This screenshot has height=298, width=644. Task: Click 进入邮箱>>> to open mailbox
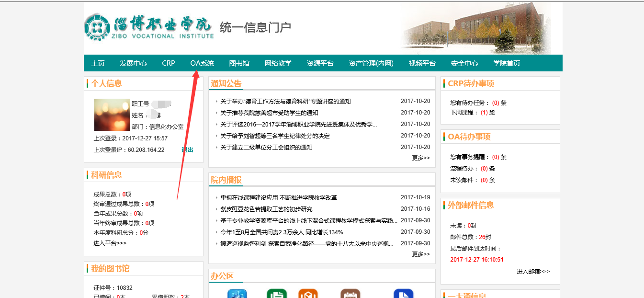click(x=533, y=272)
